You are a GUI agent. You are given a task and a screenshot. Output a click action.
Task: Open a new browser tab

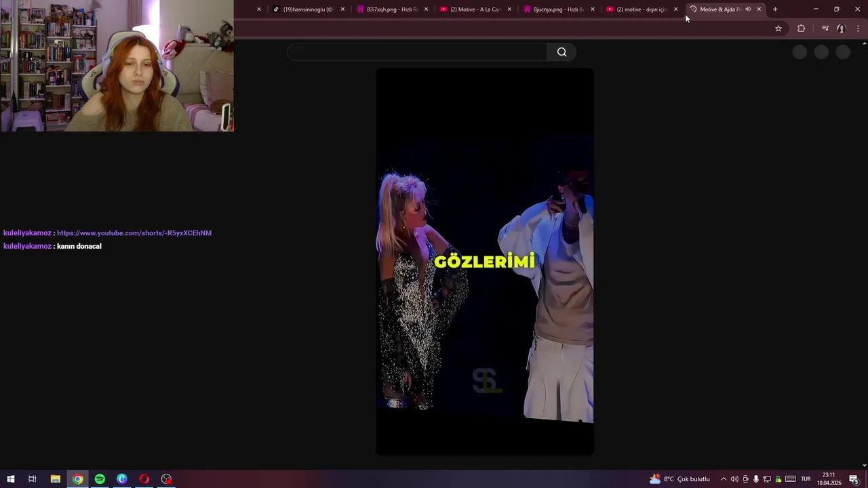tap(775, 9)
